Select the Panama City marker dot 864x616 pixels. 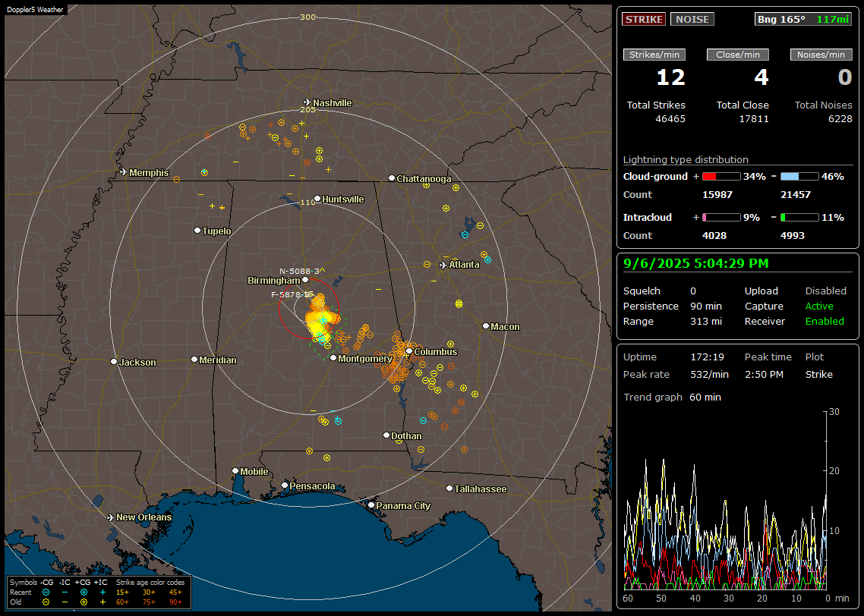[x=371, y=504]
